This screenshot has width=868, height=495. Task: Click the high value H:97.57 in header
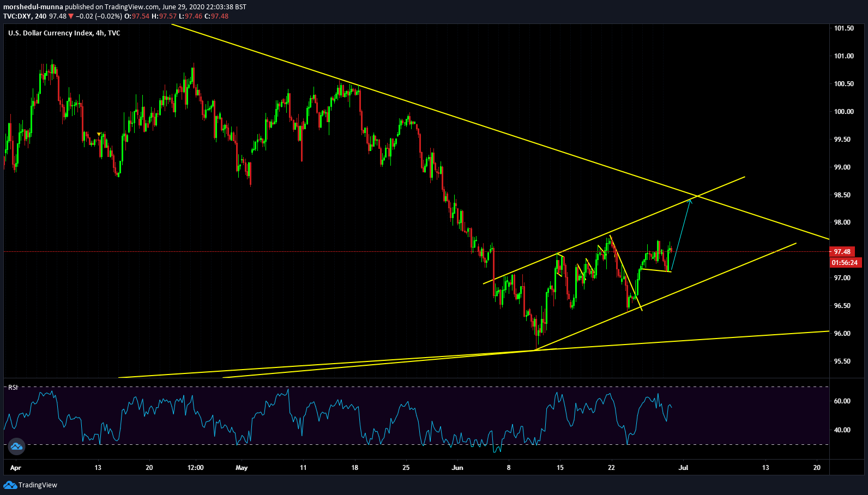coord(163,16)
